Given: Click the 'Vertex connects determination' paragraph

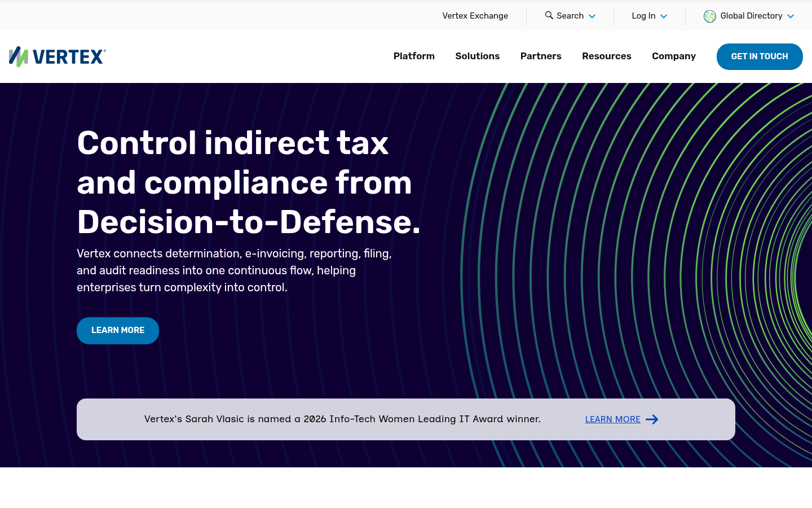Looking at the screenshot, I should [x=234, y=270].
